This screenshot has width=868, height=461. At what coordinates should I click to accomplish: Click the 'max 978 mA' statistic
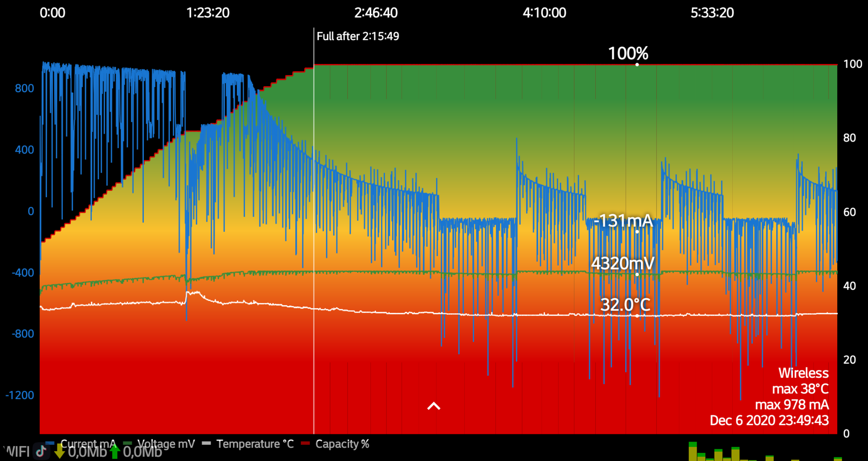(x=792, y=405)
